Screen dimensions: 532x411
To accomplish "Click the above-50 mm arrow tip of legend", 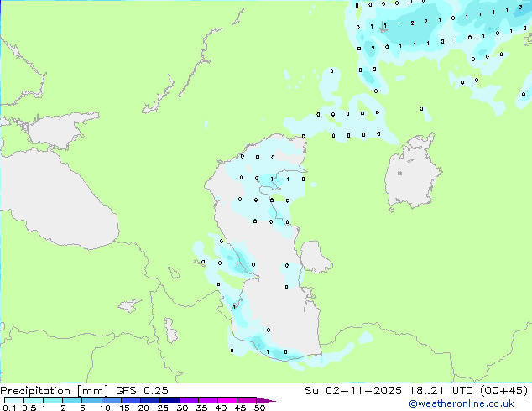I will pos(266,400).
